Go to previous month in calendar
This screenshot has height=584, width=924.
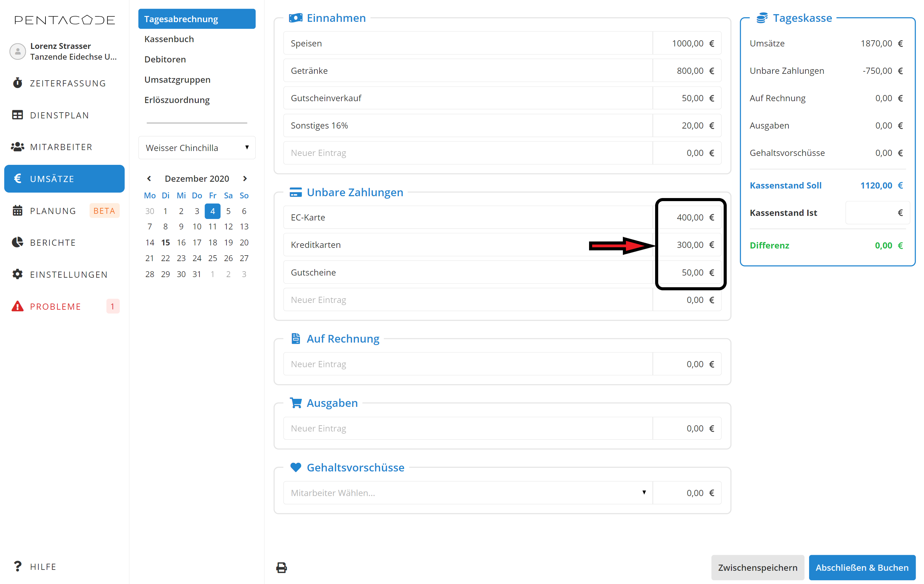pos(149,179)
